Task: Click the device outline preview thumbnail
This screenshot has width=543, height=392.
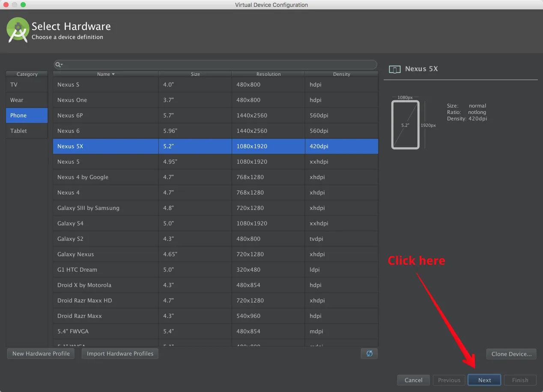Action: (x=405, y=125)
